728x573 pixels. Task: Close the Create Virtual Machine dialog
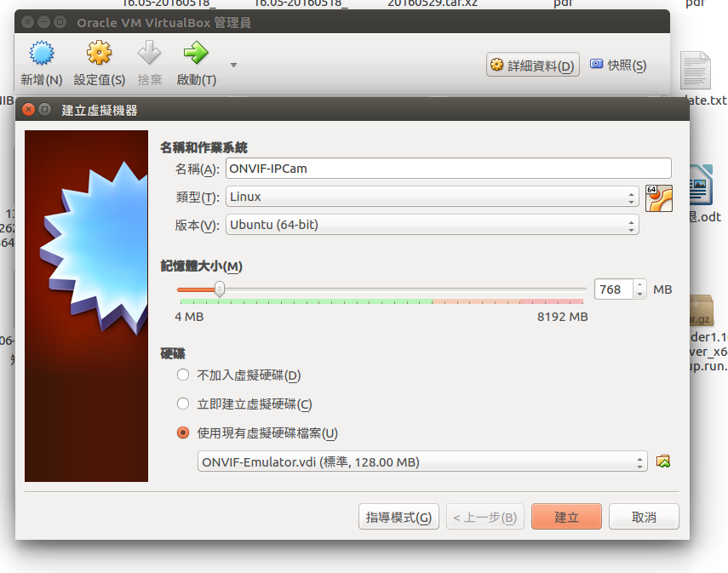(28, 110)
